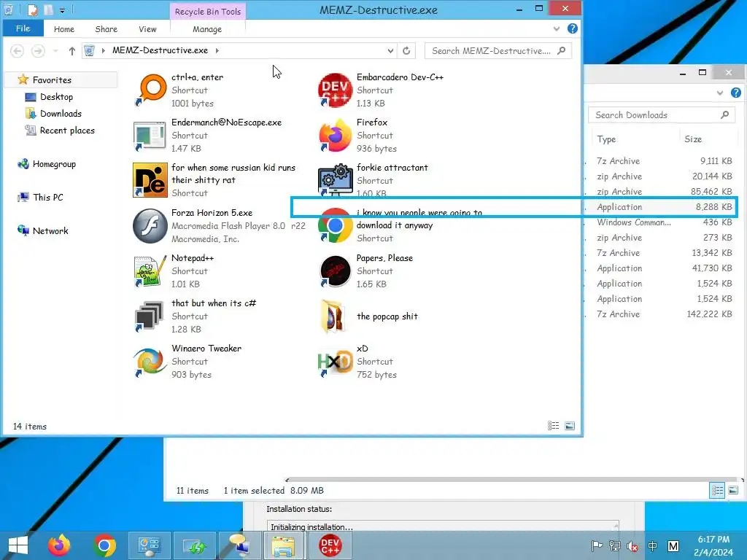Click the Search MEMZ-Destructive.exe box
The image size is (747, 560).
coord(498,50)
